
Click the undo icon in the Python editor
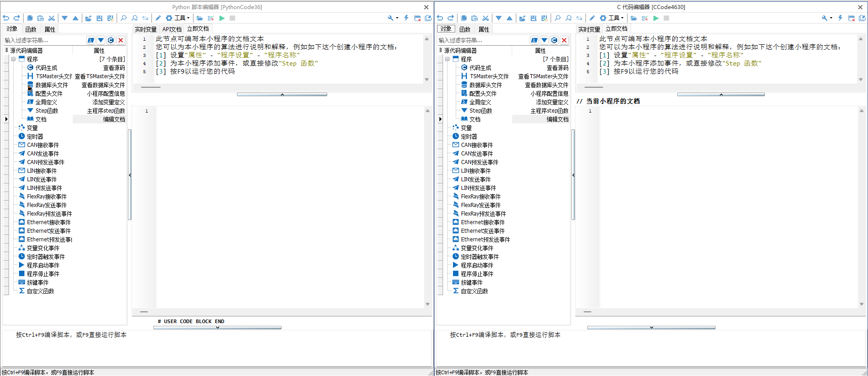point(6,18)
